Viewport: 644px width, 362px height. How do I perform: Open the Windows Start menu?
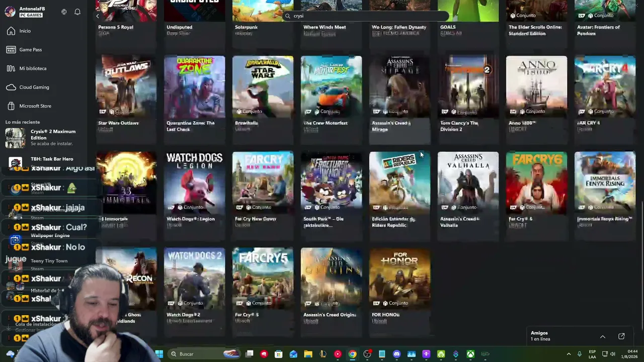tap(159, 354)
